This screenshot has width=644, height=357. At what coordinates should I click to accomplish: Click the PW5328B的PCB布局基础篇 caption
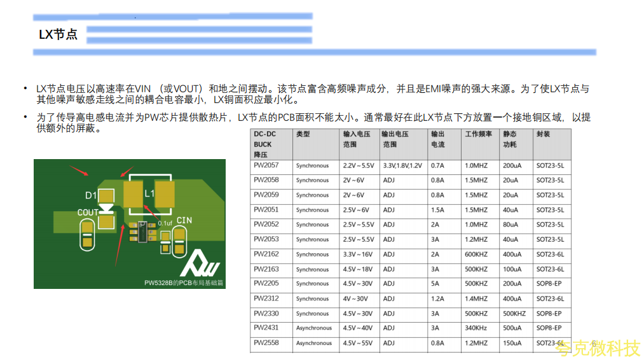184,283
